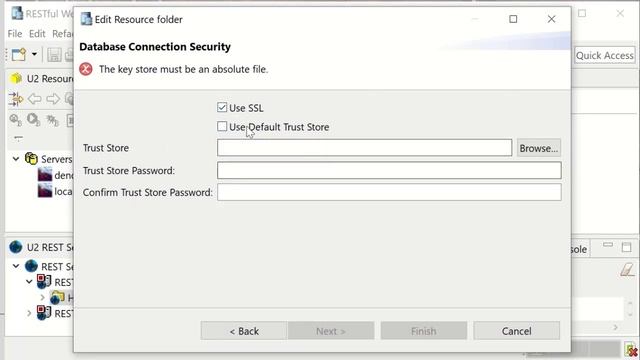Click the highlighted resource folder icon

57,298
